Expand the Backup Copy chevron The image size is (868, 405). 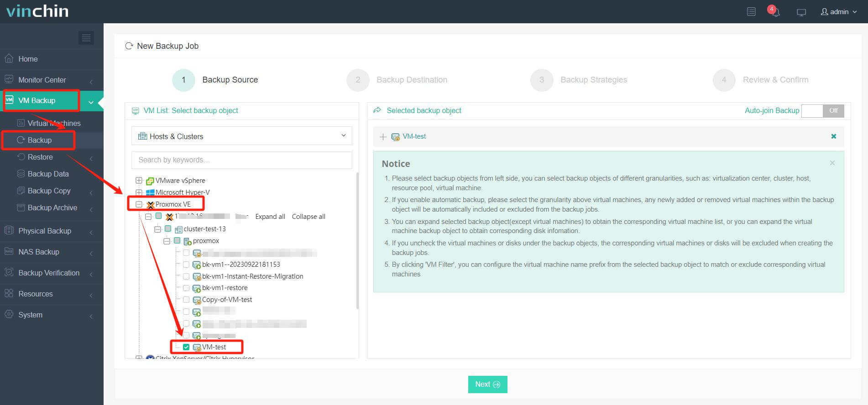91,192
